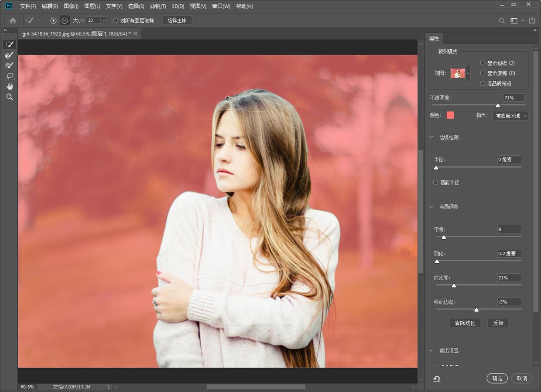Screen dimensions: 541x392
Task: Enable the 显示边缘 (J) checkbox
Action: [x=483, y=63]
